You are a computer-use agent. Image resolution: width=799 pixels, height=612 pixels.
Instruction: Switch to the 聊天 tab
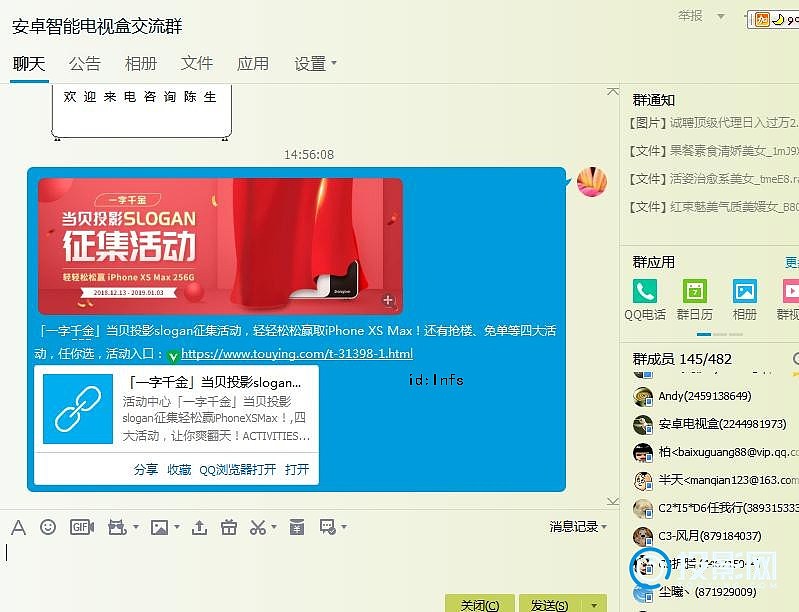pyautogui.click(x=29, y=64)
